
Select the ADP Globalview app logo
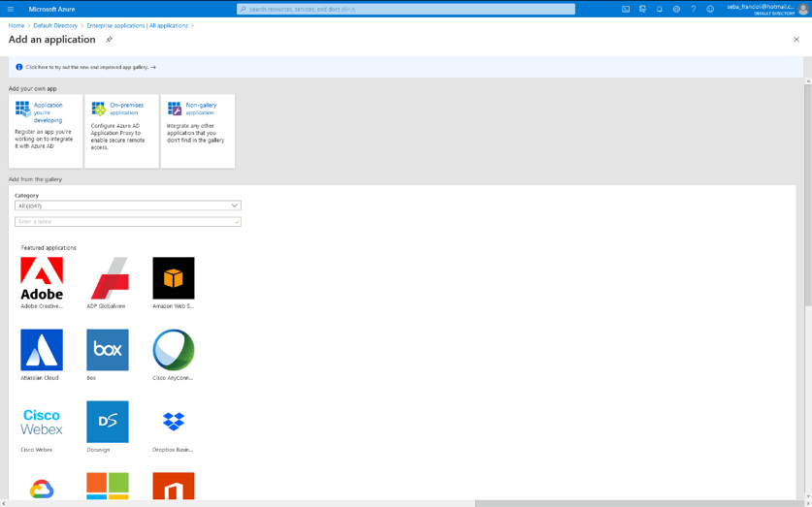[108, 278]
